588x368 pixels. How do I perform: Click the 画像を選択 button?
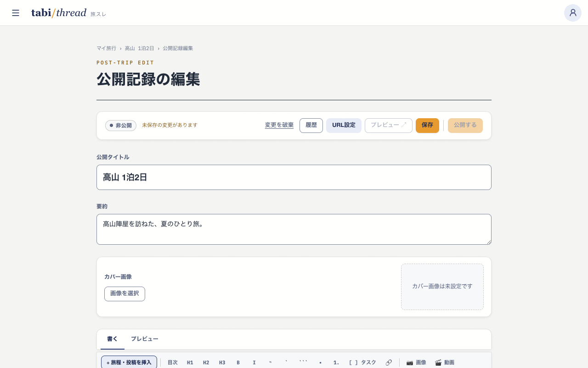point(124,294)
